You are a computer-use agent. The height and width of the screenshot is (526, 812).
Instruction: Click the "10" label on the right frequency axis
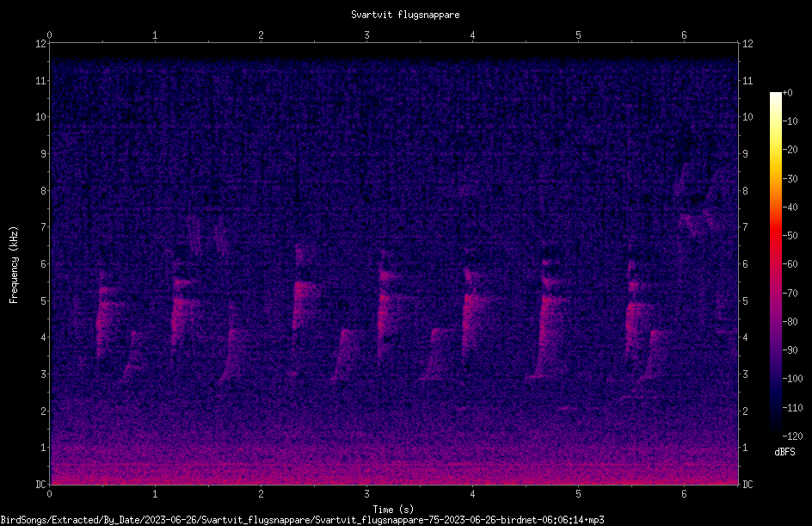click(747, 117)
